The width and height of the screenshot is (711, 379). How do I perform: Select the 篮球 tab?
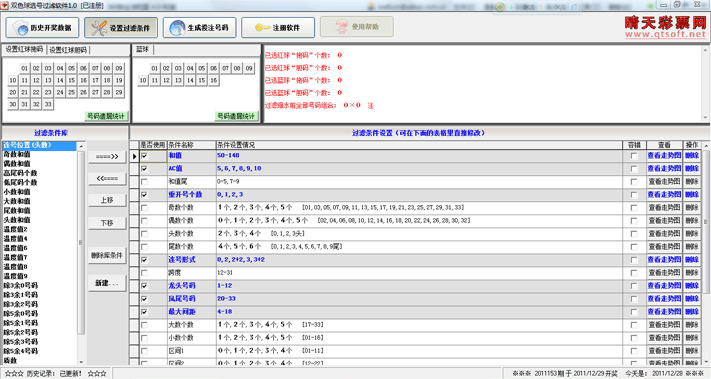[x=143, y=49]
